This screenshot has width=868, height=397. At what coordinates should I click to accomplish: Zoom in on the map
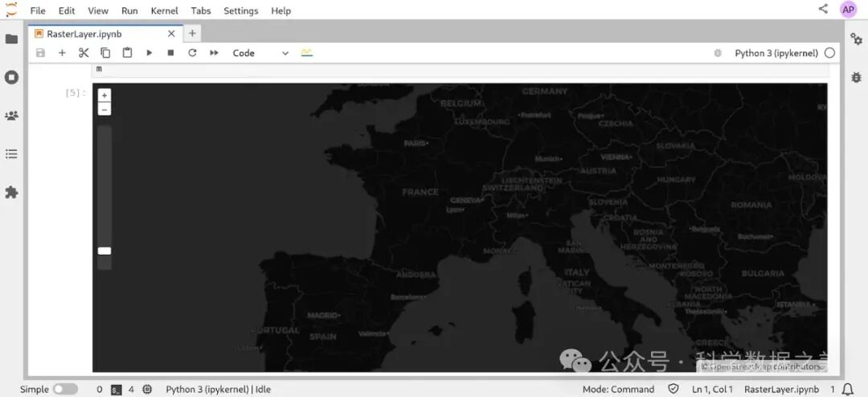click(x=104, y=96)
